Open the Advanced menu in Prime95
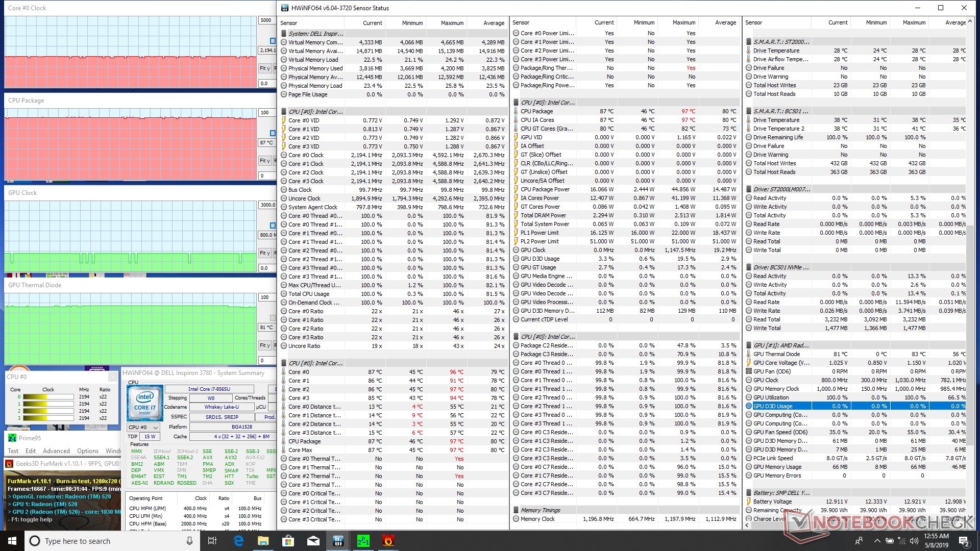 point(56,451)
